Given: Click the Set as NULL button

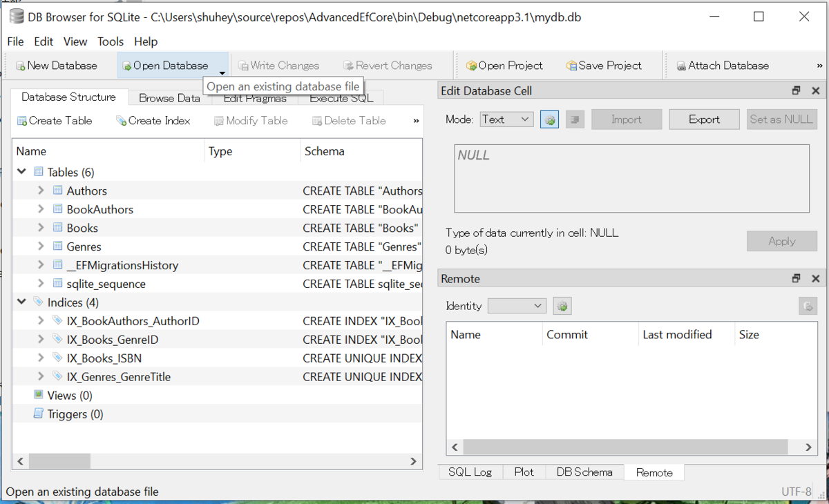Looking at the screenshot, I should (781, 119).
